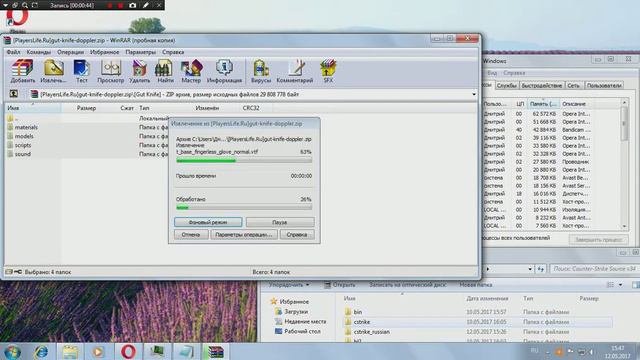Image resolution: width=640 pixels, height=360 pixels.
Task: Click the Извлечь (Extract) toolbar icon
Action: coord(53,71)
